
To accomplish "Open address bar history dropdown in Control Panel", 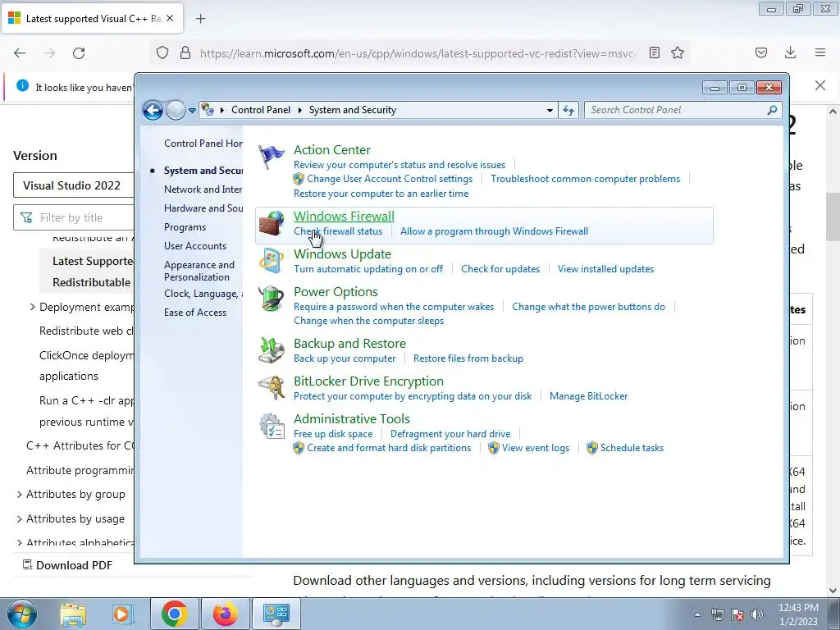I will tap(550, 111).
